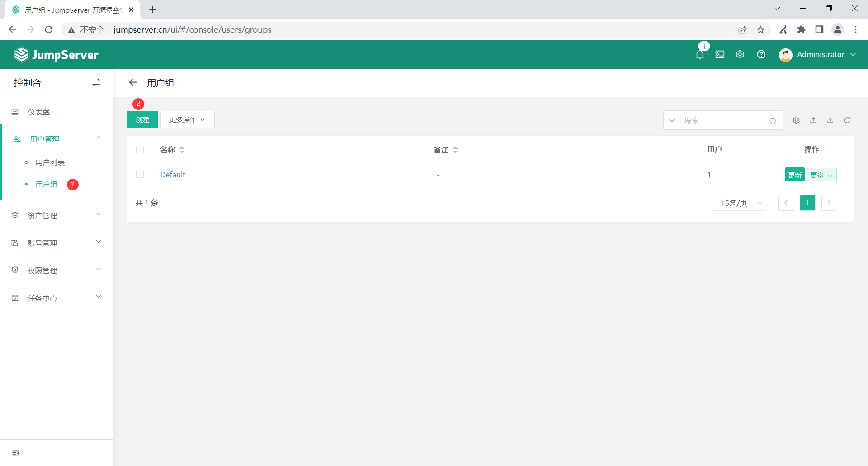Share this page from the address bar

pos(742,29)
